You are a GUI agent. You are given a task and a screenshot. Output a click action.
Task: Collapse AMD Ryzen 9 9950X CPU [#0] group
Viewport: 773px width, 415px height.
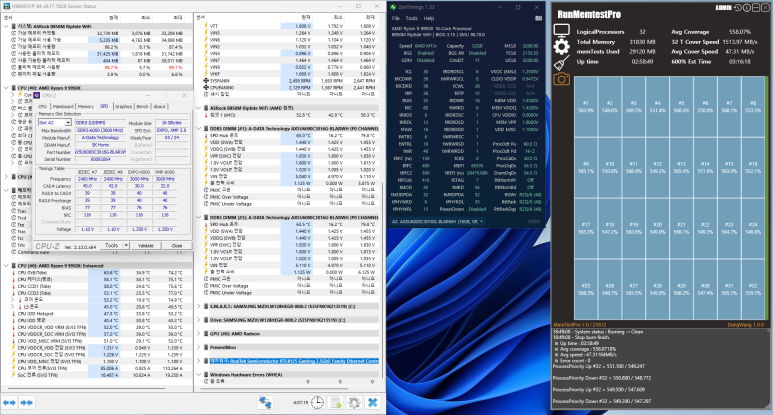tap(6, 88)
